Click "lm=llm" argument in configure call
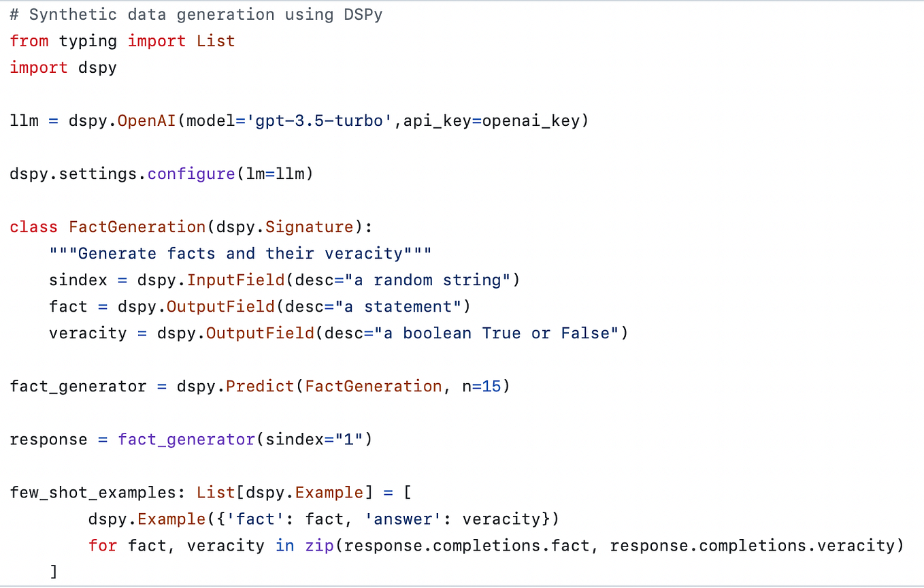Screen dimensions: 924x588 click(x=275, y=174)
